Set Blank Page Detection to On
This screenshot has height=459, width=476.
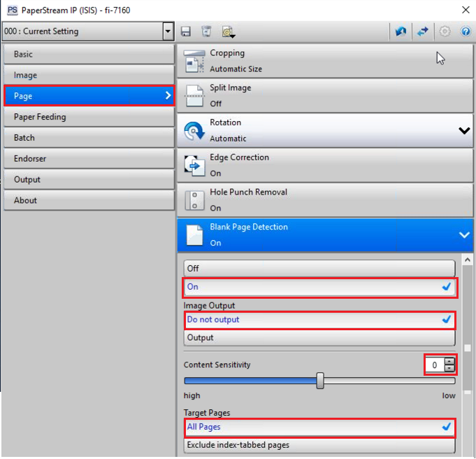click(319, 287)
